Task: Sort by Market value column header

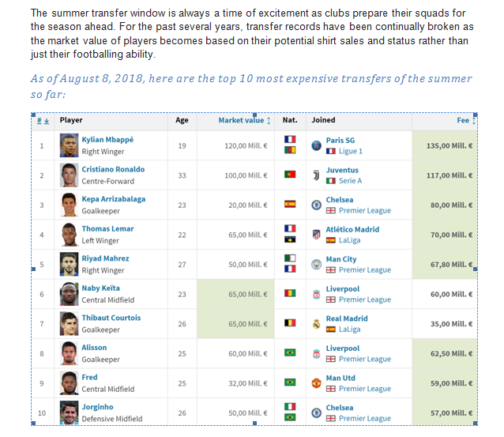Action: 244,120
